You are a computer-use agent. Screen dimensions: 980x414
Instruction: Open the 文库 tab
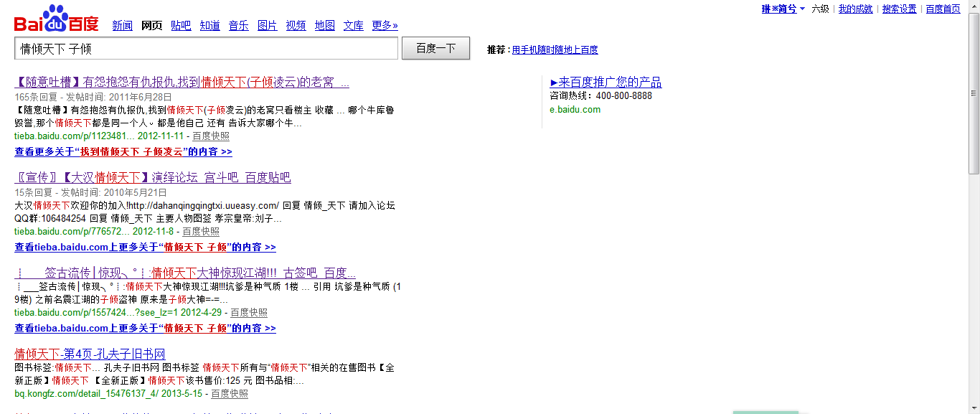pyautogui.click(x=353, y=25)
